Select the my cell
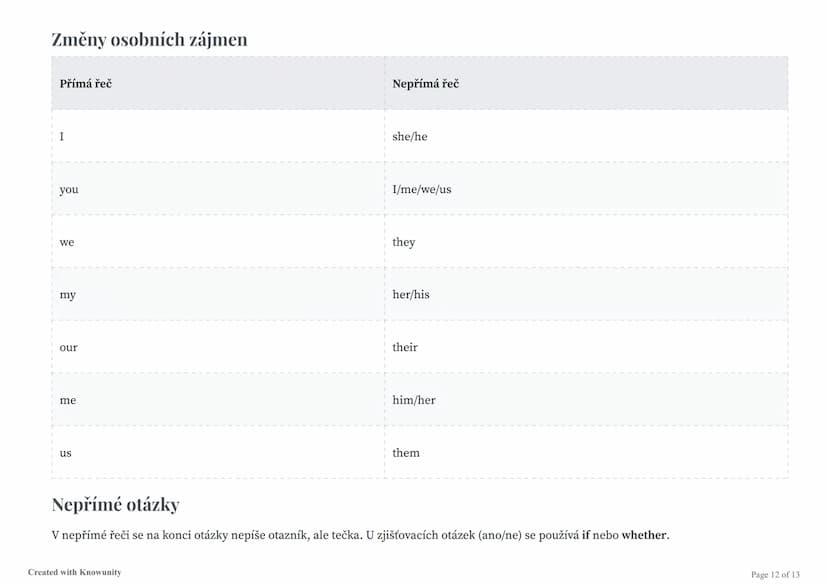The height and width of the screenshot is (586, 828). click(218, 295)
